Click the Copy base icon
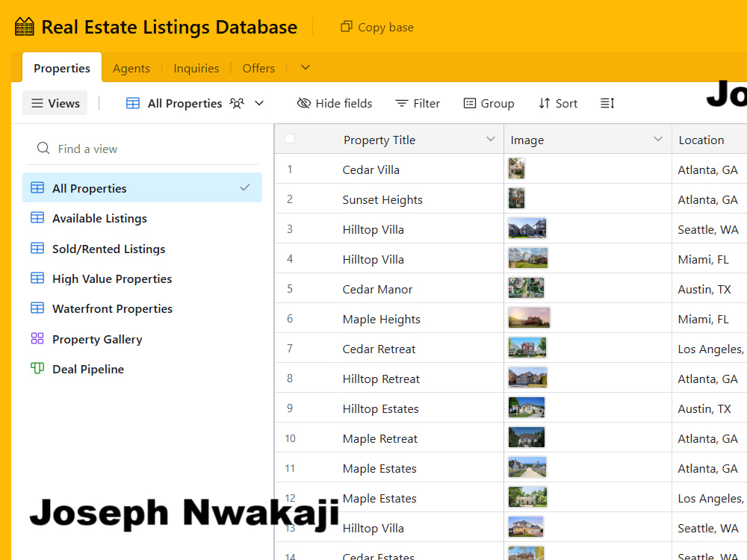The width and height of the screenshot is (747, 560). tap(347, 27)
